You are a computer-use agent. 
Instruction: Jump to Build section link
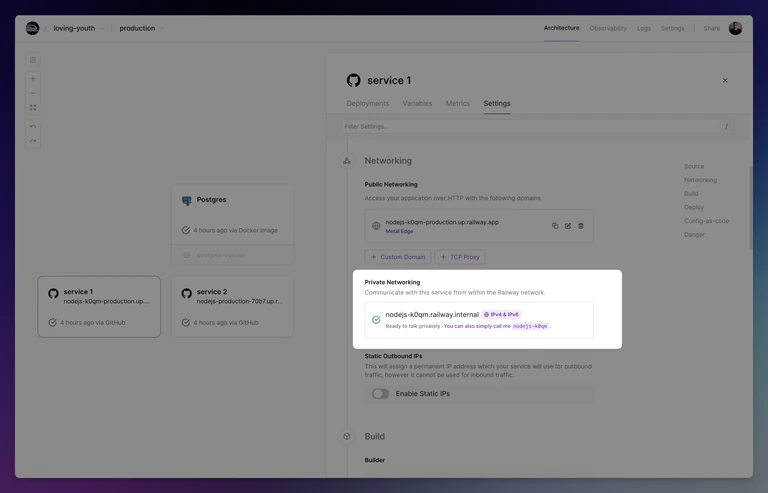pyautogui.click(x=691, y=194)
